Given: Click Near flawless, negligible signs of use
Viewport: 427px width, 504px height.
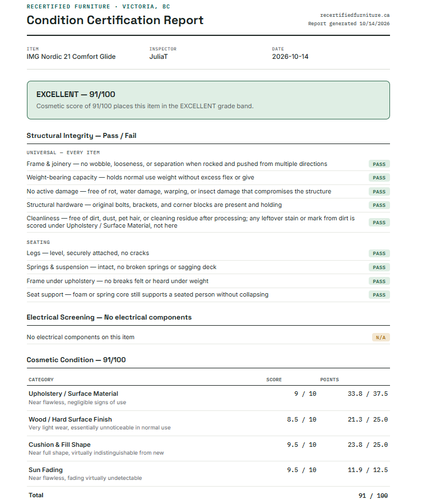Looking at the screenshot, I should pos(77,403).
